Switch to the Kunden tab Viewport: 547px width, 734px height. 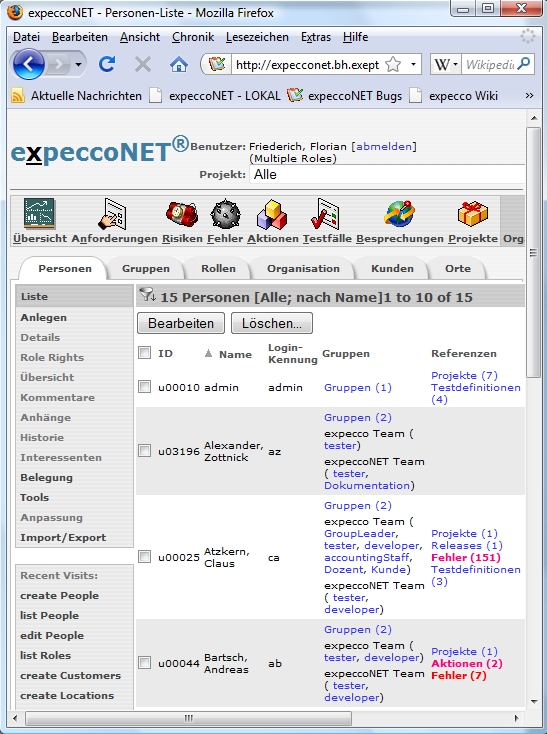pyautogui.click(x=392, y=269)
